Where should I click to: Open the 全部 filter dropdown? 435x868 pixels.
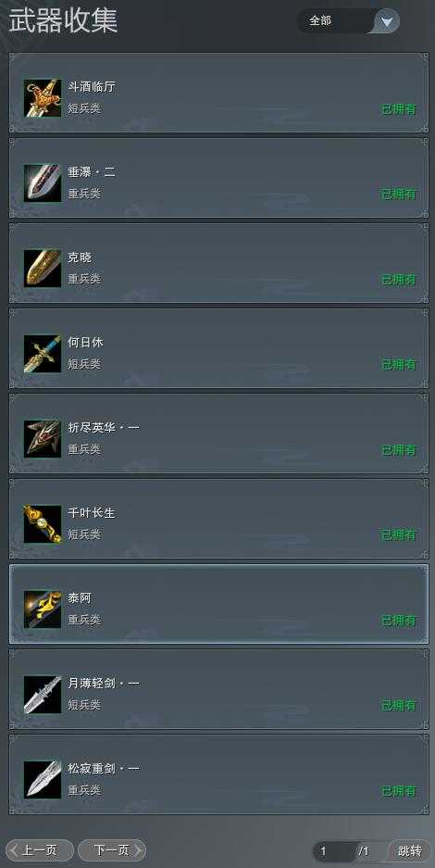click(348, 21)
